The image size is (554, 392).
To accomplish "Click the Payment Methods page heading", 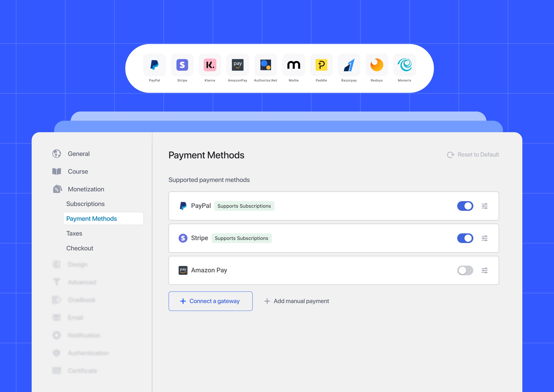I will 206,155.
